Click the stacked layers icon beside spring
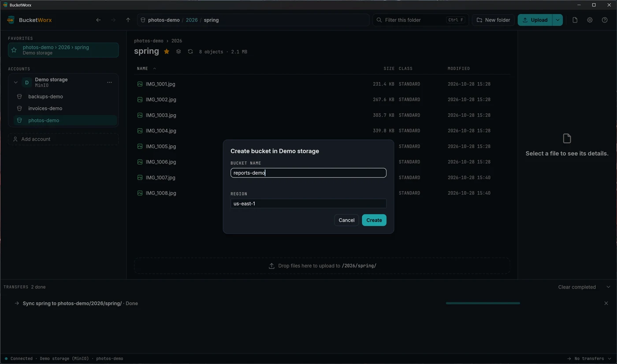 [178, 52]
